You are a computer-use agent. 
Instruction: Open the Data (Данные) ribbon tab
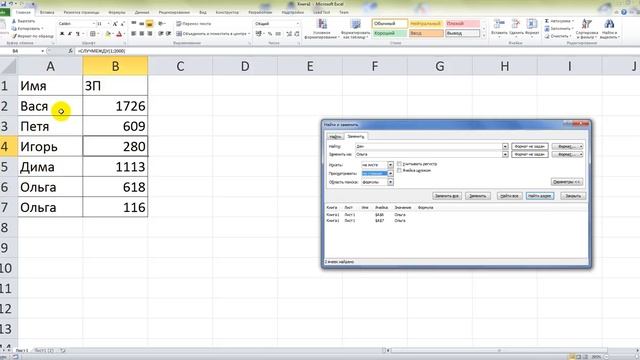(x=142, y=13)
